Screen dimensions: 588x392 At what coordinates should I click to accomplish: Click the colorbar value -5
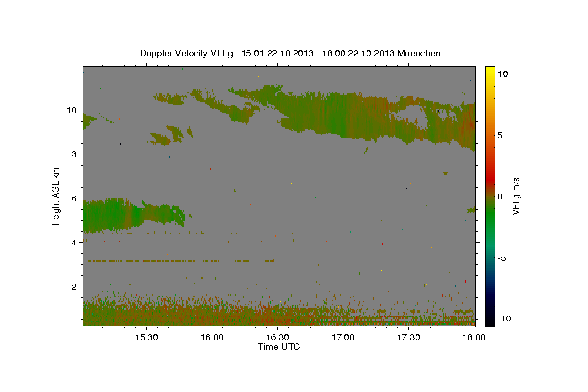[x=501, y=257]
